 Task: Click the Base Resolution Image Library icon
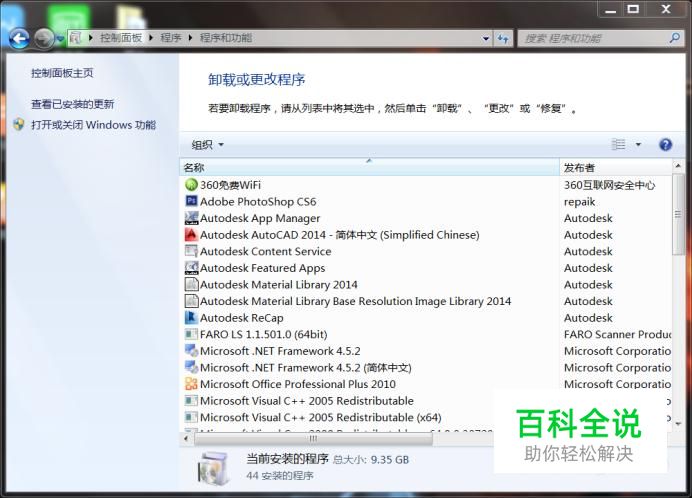tap(191, 301)
